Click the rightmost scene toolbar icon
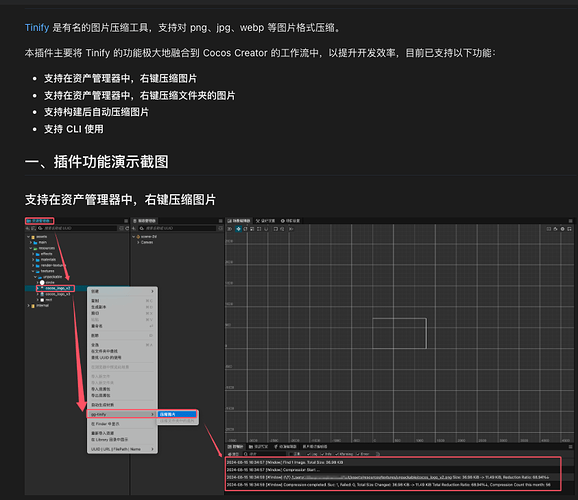Image resolution: width=578 pixels, height=500 pixels. (x=569, y=229)
